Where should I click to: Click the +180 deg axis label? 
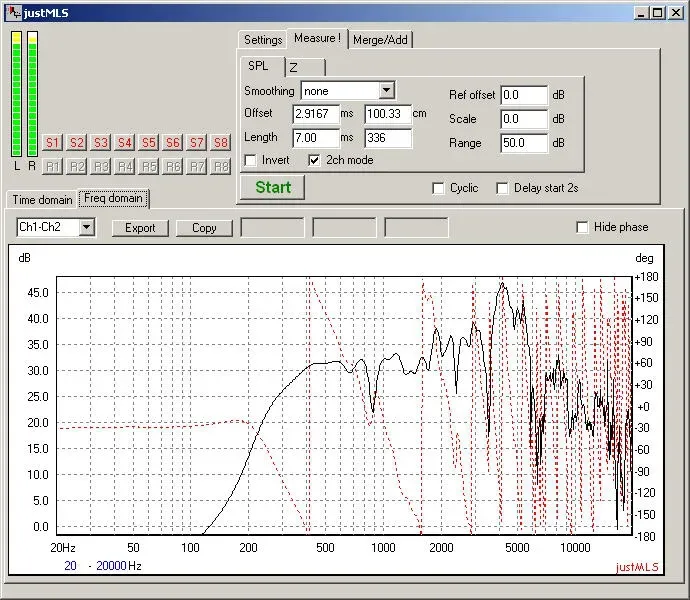tap(646, 277)
